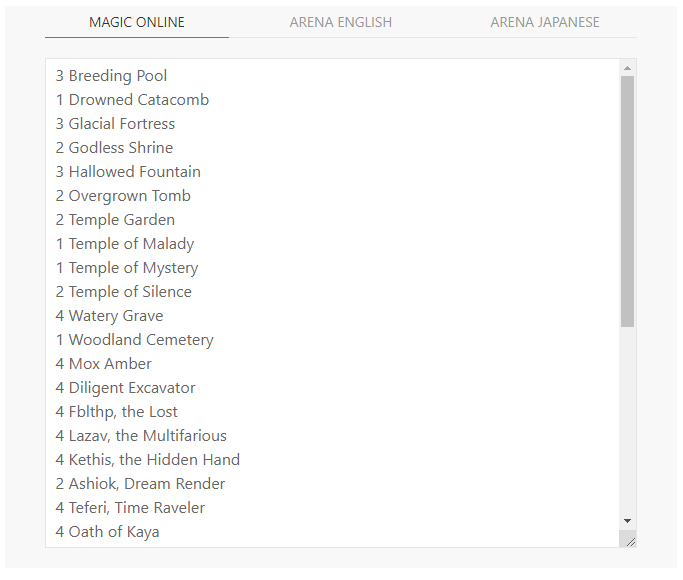Click the '1 Temple of Malady' line
The height and width of the screenshot is (580, 683).
[x=125, y=244]
